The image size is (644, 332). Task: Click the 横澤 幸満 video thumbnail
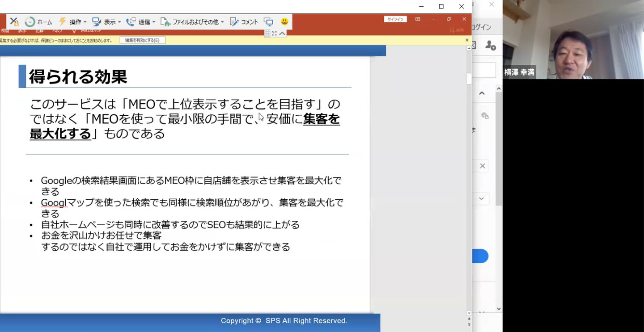pos(573,39)
